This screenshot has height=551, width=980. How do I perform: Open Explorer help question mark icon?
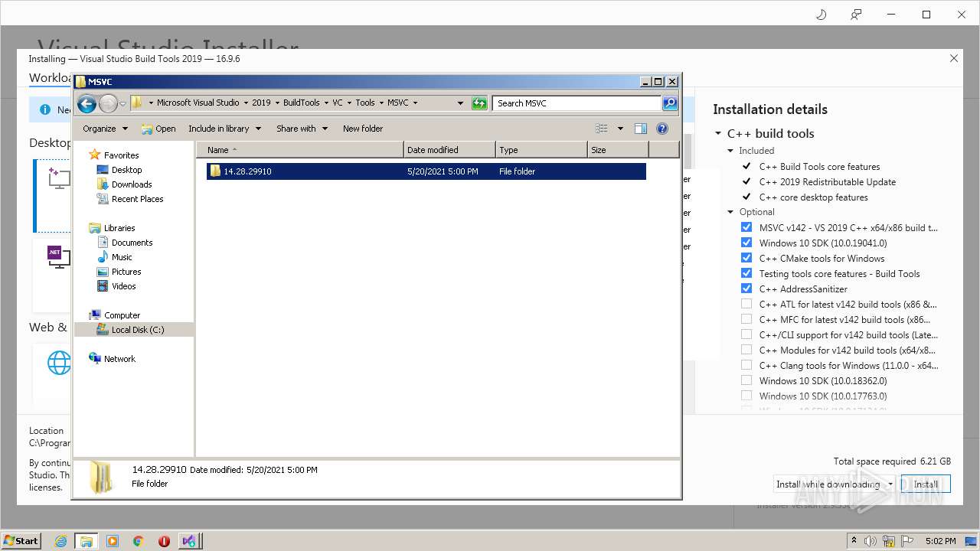pos(662,129)
